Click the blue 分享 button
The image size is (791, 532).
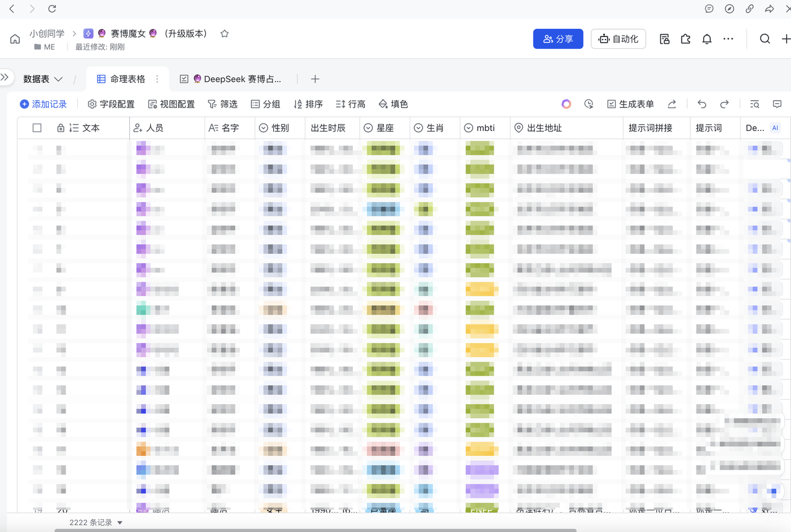tap(558, 39)
